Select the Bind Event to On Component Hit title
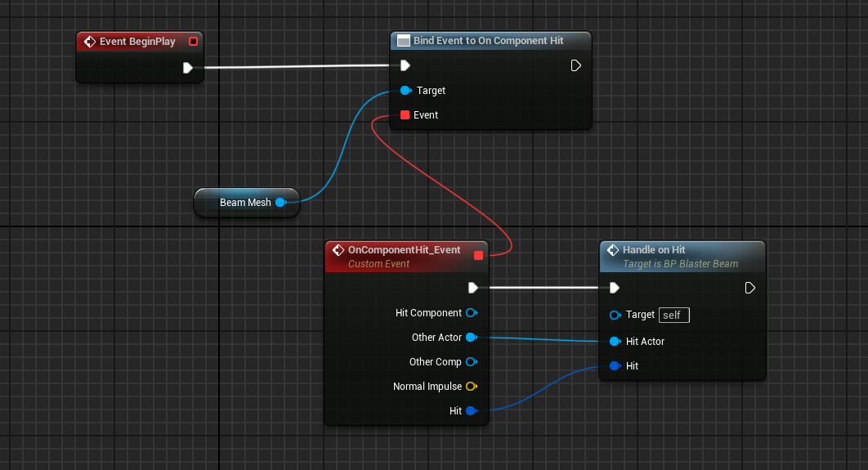The width and height of the screenshot is (868, 470). click(488, 41)
